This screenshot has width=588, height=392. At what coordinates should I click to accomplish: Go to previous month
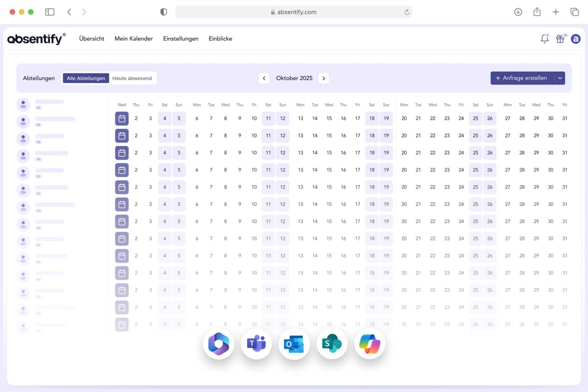(264, 78)
